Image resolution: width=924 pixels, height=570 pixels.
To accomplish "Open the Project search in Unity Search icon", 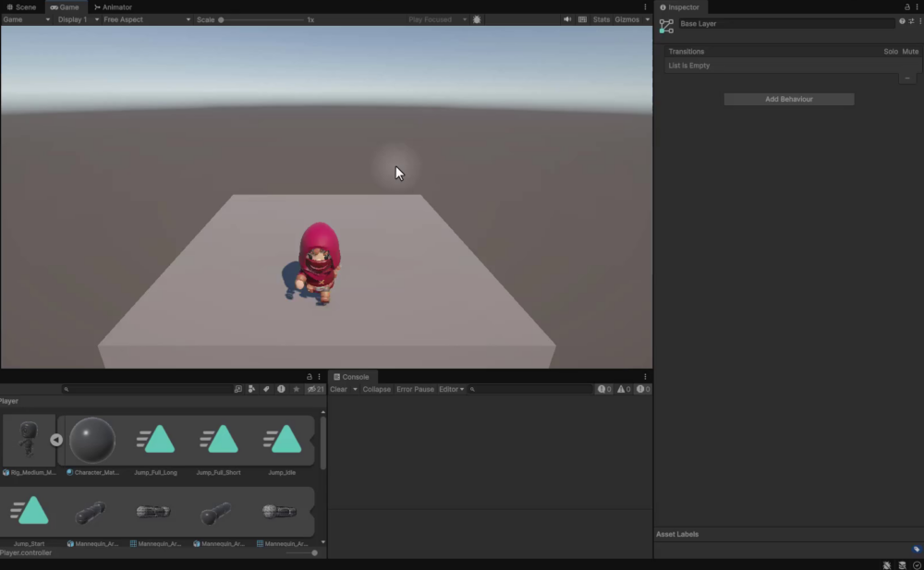I will tap(238, 389).
